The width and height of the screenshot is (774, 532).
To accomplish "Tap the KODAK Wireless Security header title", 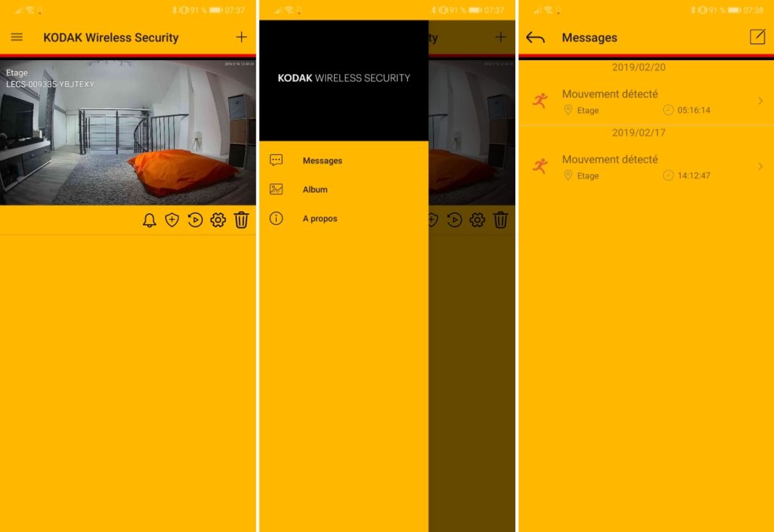I will 111,38.
